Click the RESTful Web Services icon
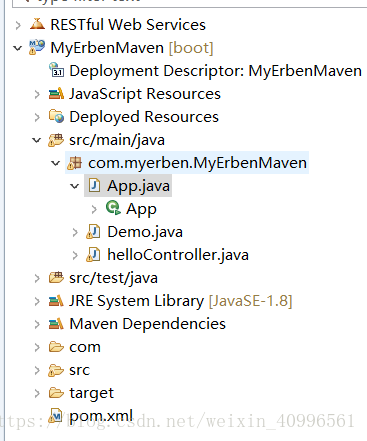 [x=37, y=24]
